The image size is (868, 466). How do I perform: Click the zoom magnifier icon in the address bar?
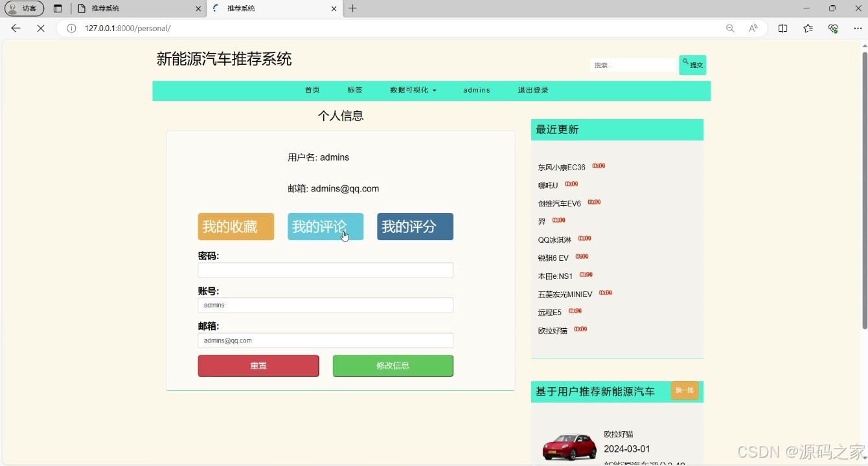[x=729, y=28]
